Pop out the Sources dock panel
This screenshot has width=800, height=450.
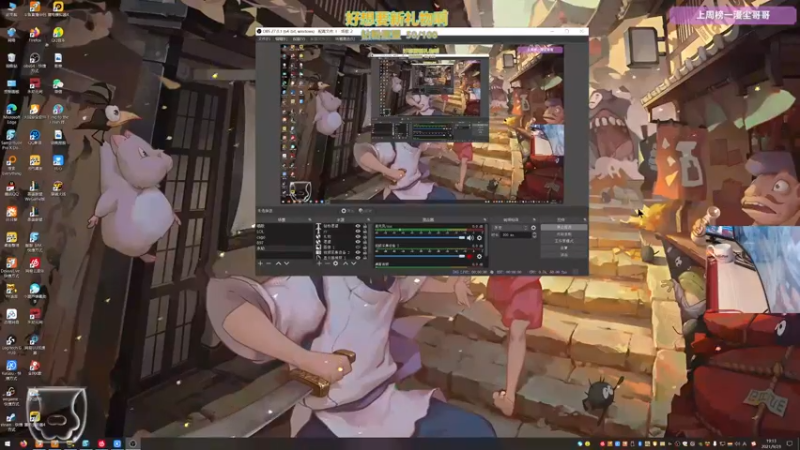pos(368,219)
